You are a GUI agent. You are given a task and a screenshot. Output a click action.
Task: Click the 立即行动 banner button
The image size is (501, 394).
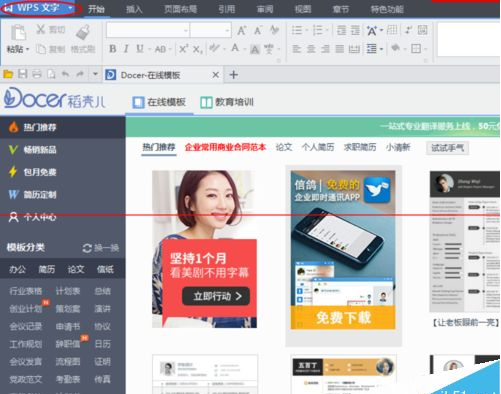point(216,296)
